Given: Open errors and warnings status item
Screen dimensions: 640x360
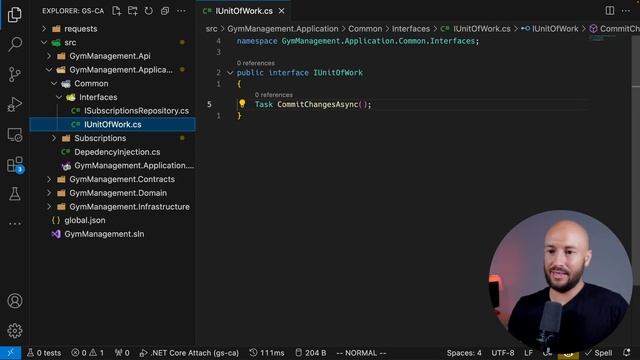Looking at the screenshot, I should tap(87, 353).
